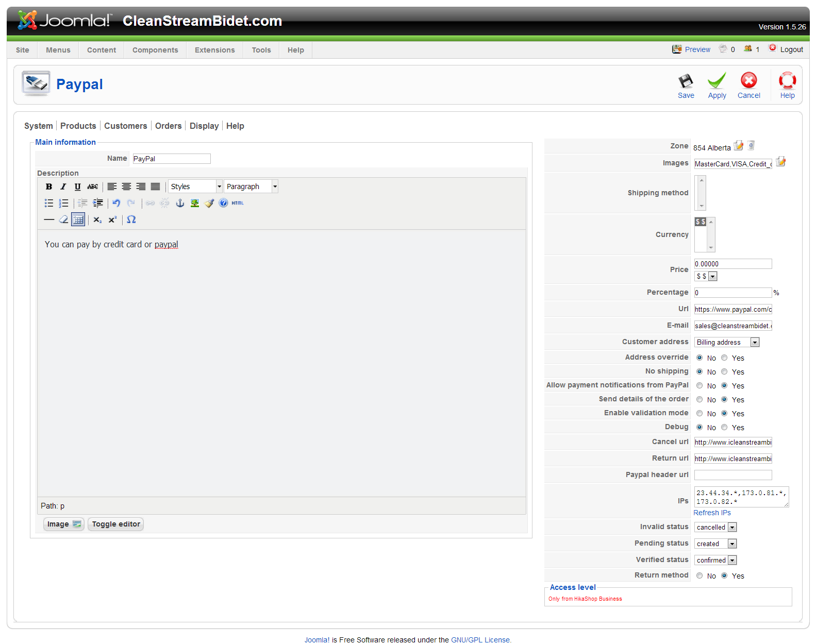Image resolution: width=816 pixels, height=644 pixels.
Task: Click into the Percentage input field
Action: pos(733,293)
